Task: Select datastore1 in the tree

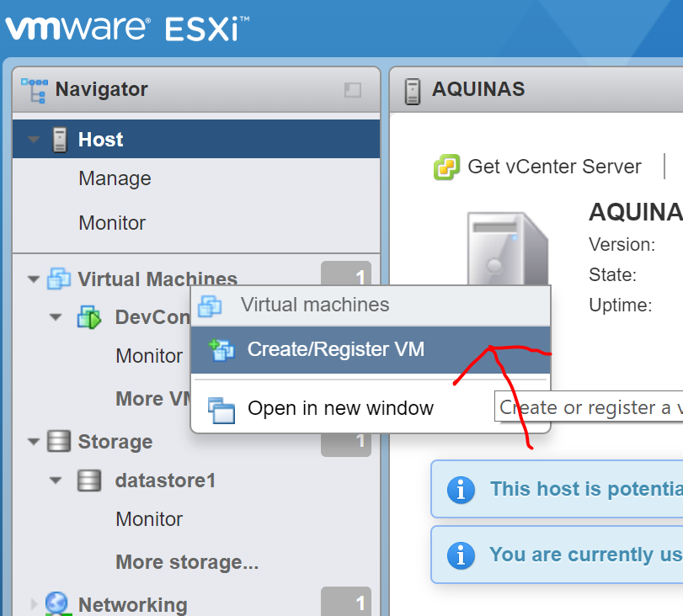Action: (x=166, y=481)
